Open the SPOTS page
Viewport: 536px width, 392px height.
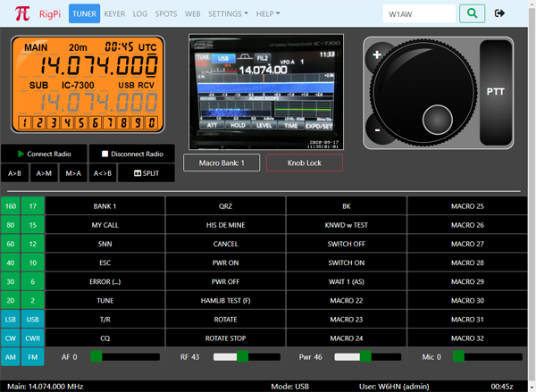coord(166,13)
